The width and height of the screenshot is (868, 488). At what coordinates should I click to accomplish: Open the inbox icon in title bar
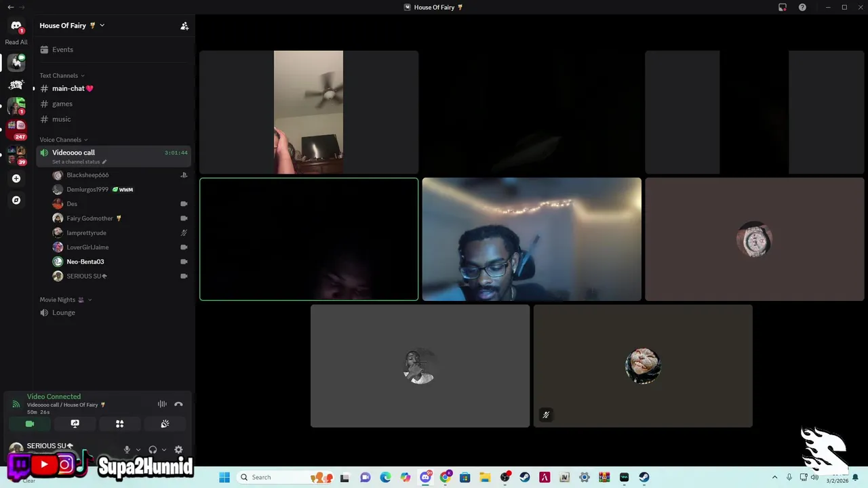click(783, 7)
